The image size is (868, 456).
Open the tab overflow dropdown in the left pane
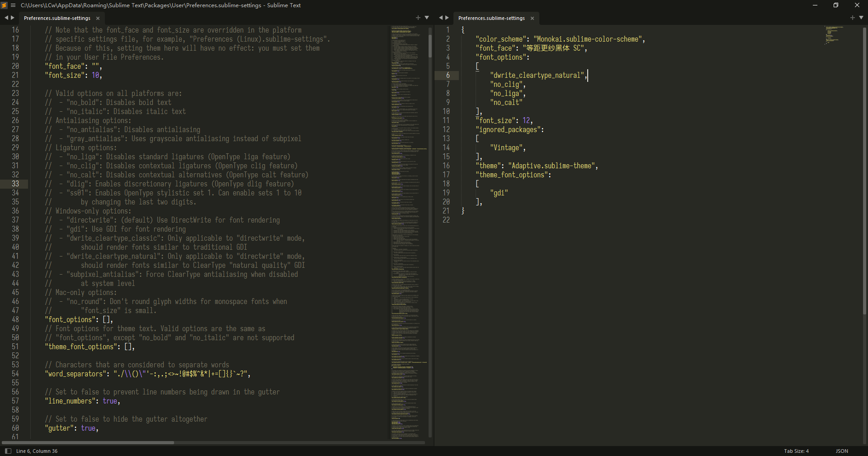pyautogui.click(x=427, y=17)
